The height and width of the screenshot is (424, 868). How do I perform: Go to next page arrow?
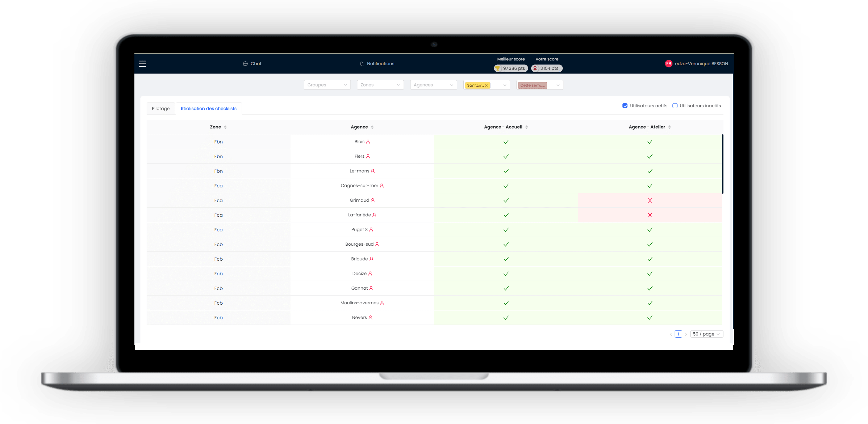coord(686,334)
